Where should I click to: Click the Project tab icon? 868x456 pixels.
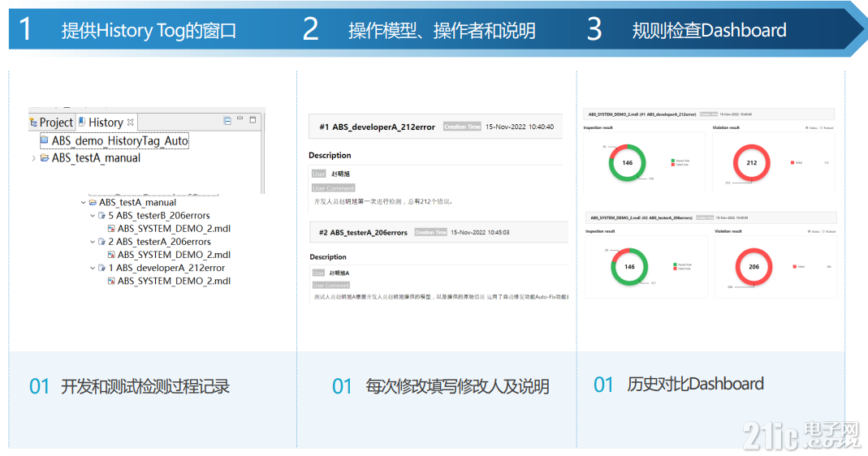pos(34,123)
